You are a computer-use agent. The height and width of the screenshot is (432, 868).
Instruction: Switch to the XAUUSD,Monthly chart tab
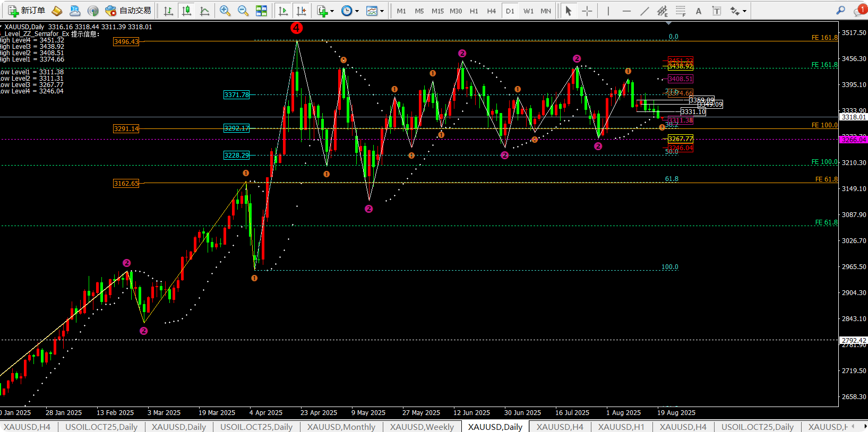[341, 427]
